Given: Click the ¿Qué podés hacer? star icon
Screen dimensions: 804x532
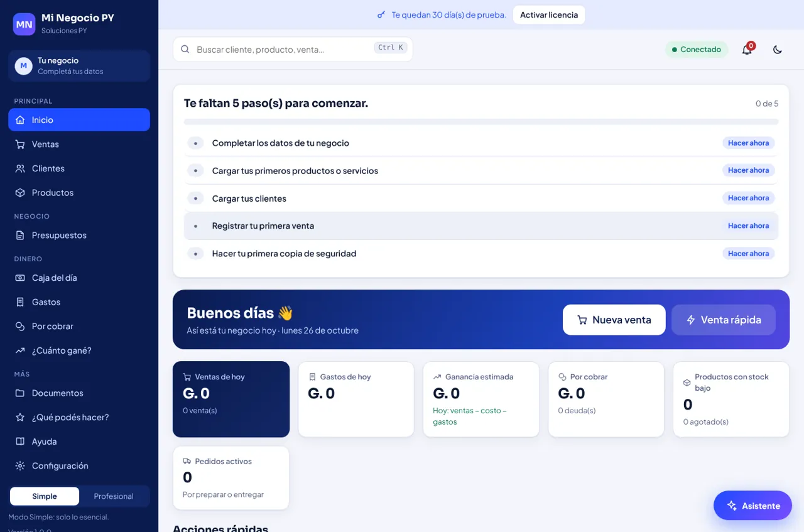Looking at the screenshot, I should click(20, 418).
